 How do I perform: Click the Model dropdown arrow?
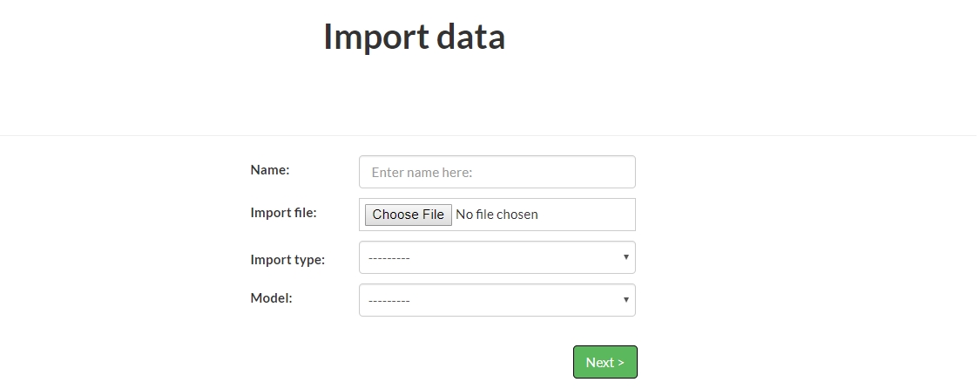625,299
